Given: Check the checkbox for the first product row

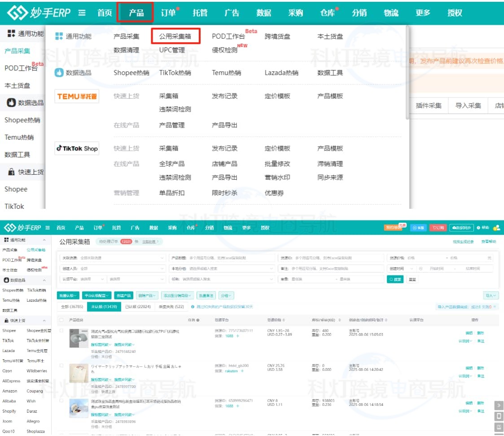Looking at the screenshot, I should coord(61,331).
